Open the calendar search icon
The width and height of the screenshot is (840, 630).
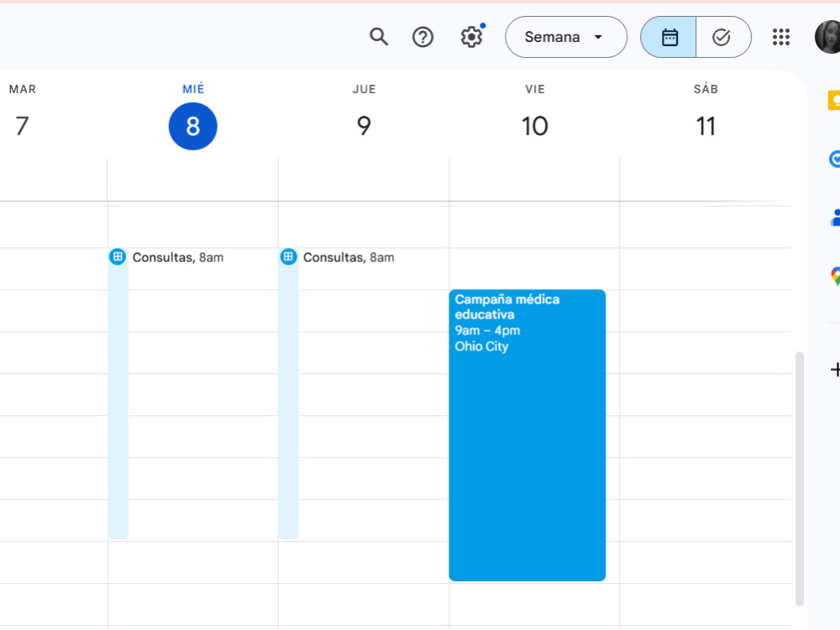point(379,37)
